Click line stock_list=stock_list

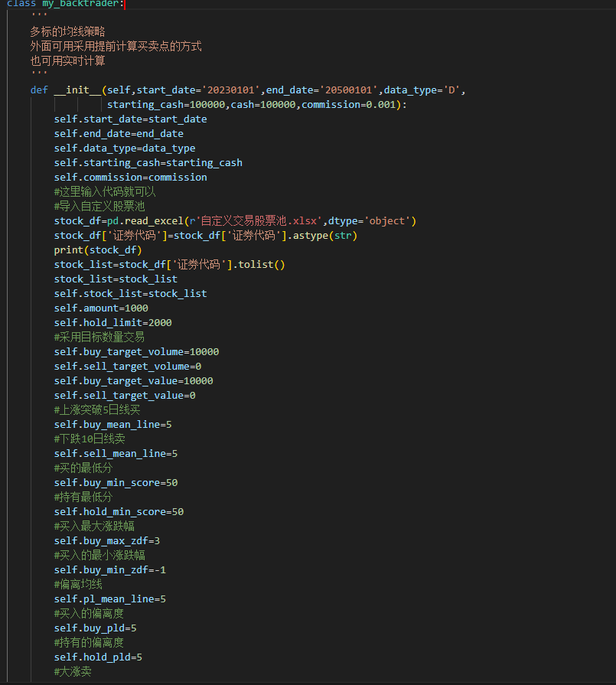tap(116, 279)
